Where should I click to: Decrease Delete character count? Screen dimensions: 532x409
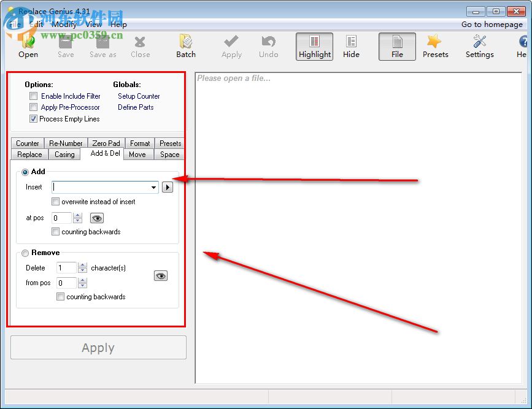click(82, 270)
